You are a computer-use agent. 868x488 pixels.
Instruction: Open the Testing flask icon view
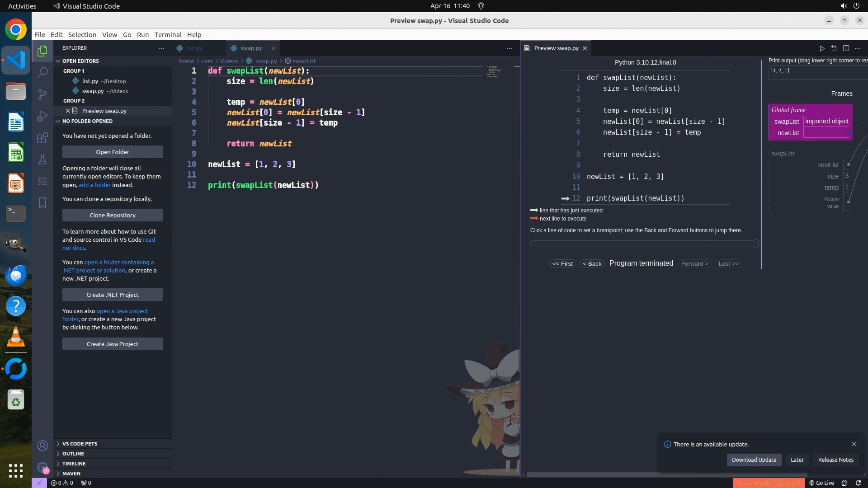click(42, 160)
